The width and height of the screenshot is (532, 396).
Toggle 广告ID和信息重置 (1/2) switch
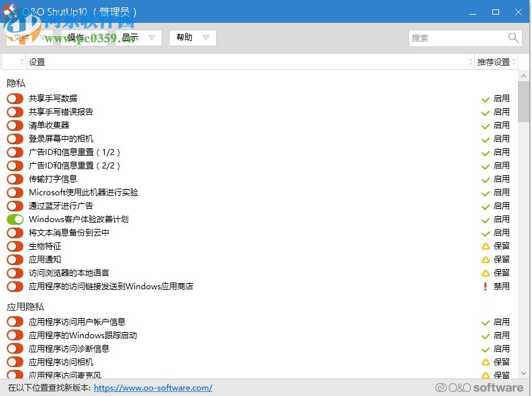click(15, 152)
